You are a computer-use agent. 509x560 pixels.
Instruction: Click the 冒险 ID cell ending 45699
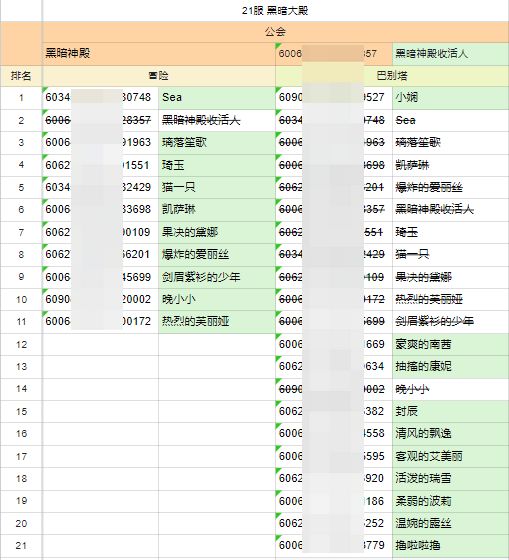(100, 277)
